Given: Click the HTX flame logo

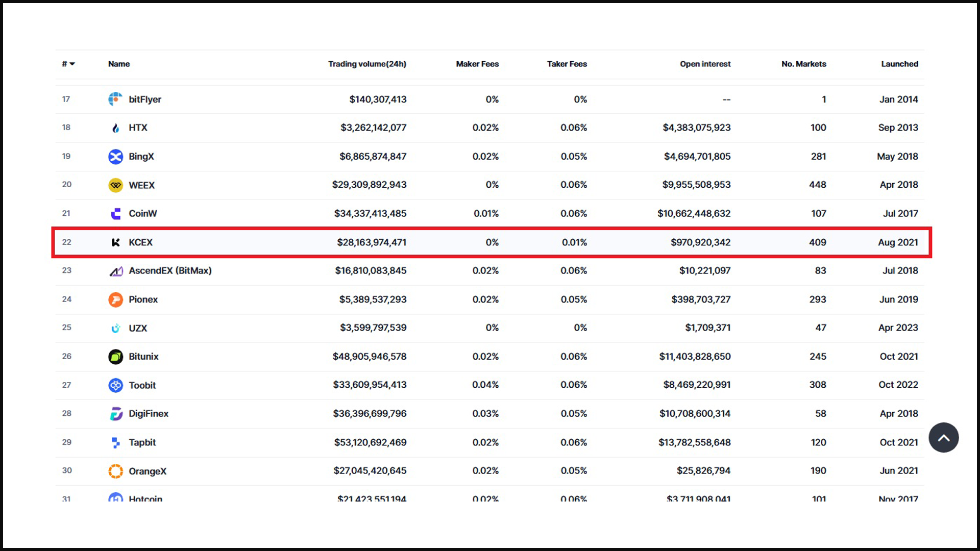Looking at the screenshot, I should [x=115, y=128].
